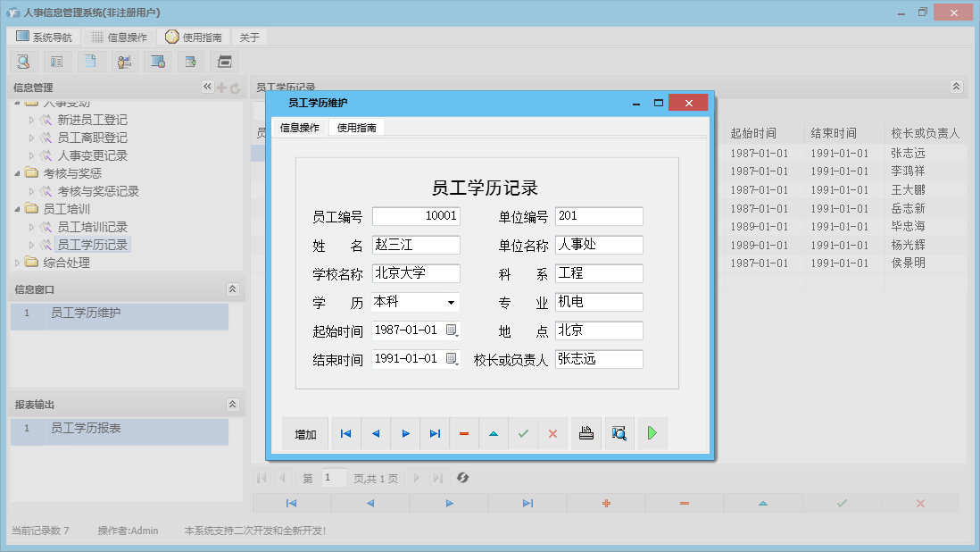Screen dimensions: 980x552
Task: Click the green run arrow in the dialog
Action: tap(651, 433)
